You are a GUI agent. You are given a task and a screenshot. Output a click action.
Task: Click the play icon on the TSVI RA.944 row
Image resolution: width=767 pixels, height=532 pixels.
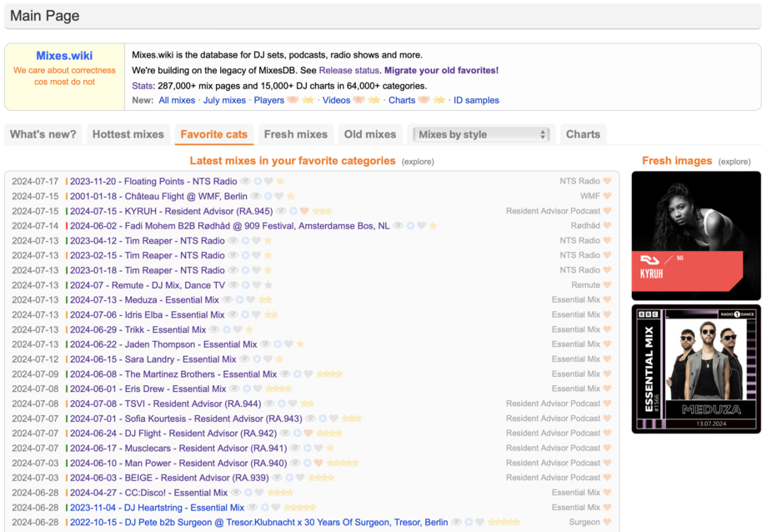click(x=281, y=404)
